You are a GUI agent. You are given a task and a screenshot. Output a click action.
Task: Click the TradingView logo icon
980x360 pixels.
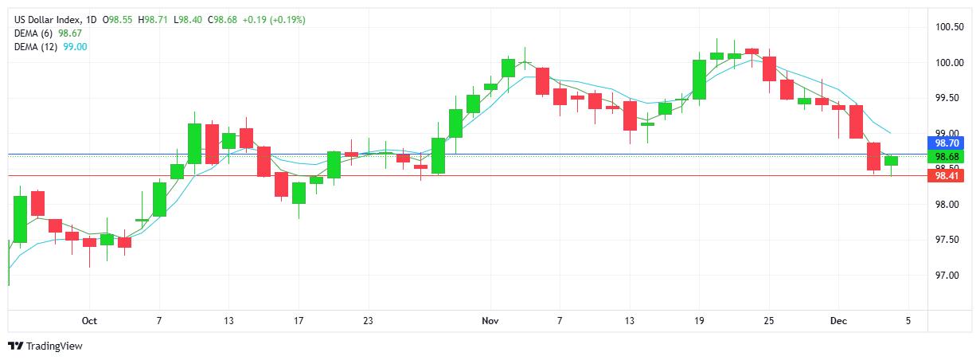pyautogui.click(x=14, y=346)
